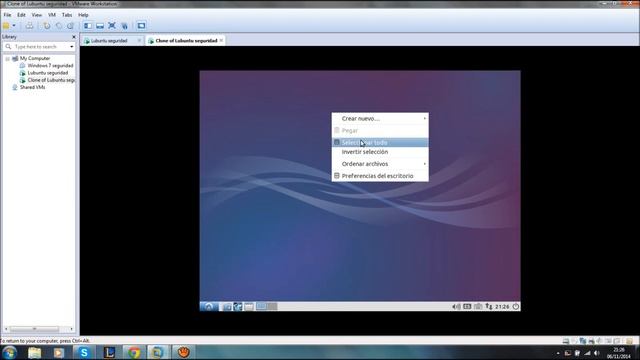Click the revert to snapshot toolbar icon
The height and width of the screenshot is (360, 640).
pyautogui.click(x=59, y=26)
